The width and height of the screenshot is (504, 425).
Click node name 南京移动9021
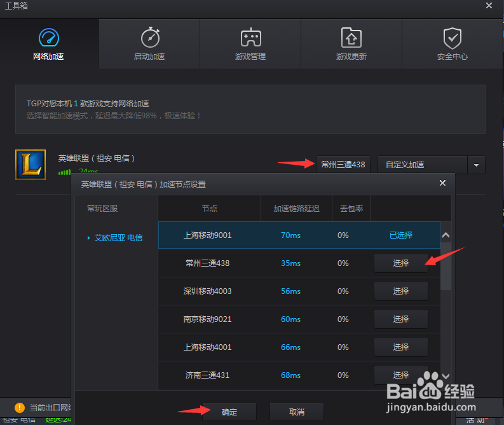coord(207,319)
